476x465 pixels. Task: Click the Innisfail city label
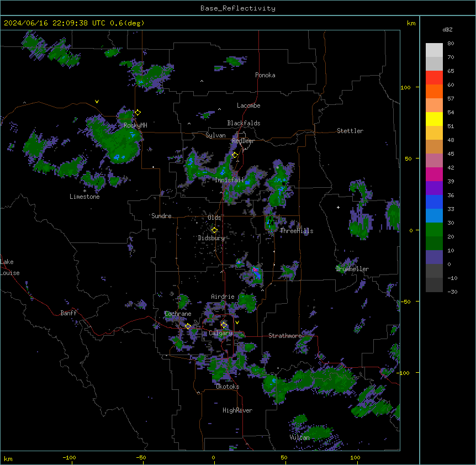[230, 180]
